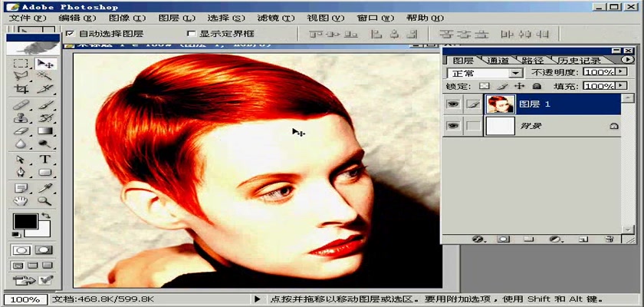Switch to 通道 tab
This screenshot has width=644, height=307.
498,60
